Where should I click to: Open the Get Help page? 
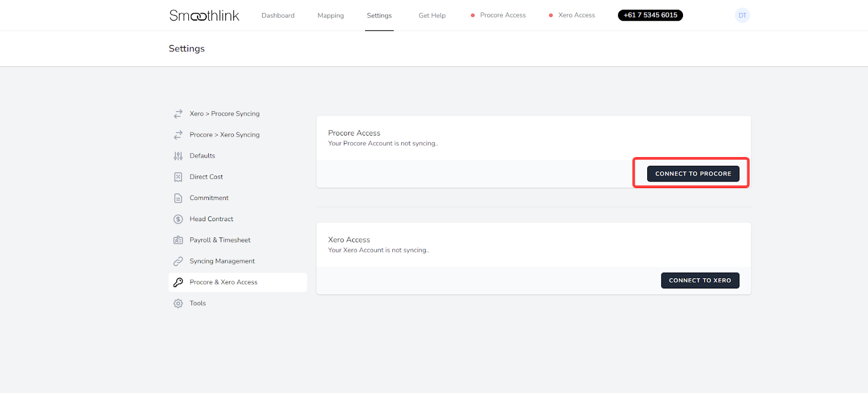pos(432,15)
